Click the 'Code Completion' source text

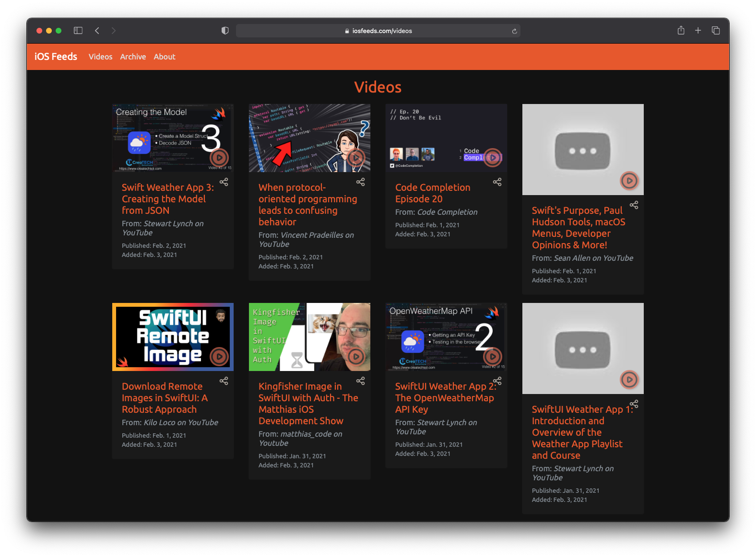point(447,212)
